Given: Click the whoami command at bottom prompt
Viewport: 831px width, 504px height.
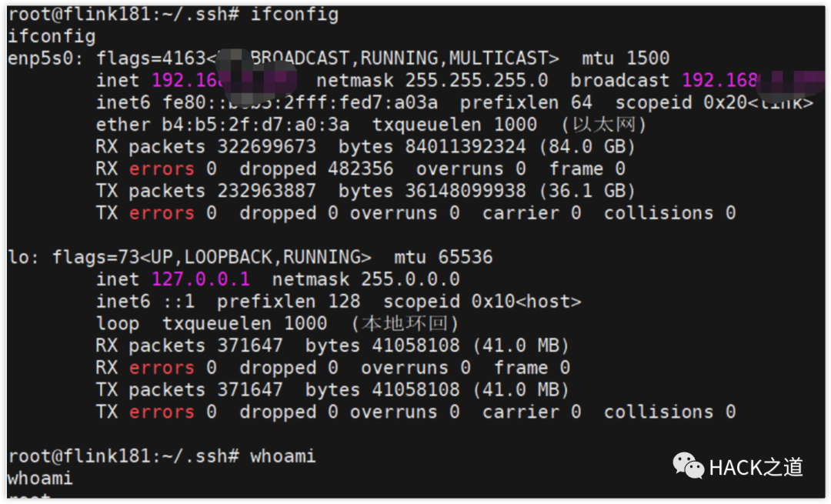Looking at the screenshot, I should [x=283, y=456].
